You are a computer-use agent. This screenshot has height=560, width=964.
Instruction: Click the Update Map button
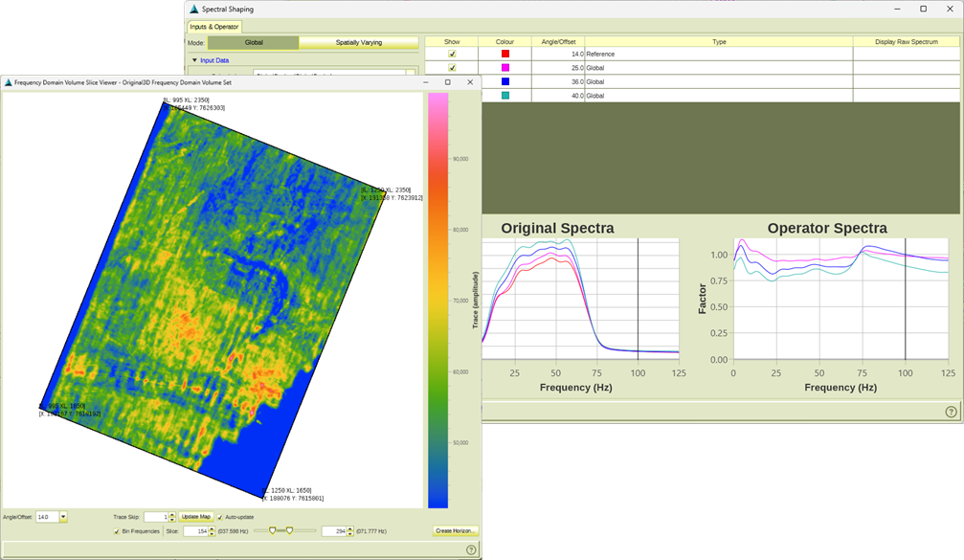pos(196,517)
